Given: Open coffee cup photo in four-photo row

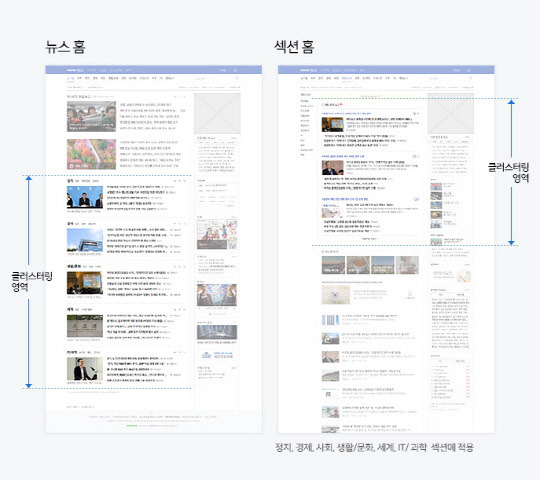Looking at the screenshot, I should 358,265.
